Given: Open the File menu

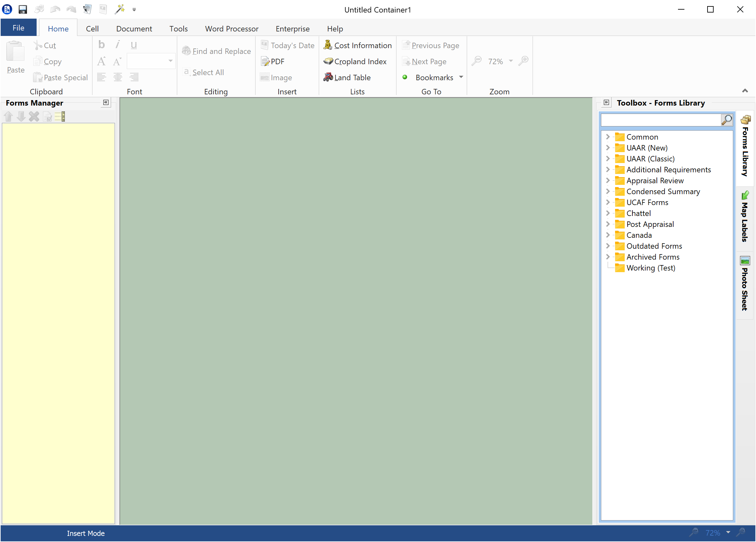Looking at the screenshot, I should (18, 28).
